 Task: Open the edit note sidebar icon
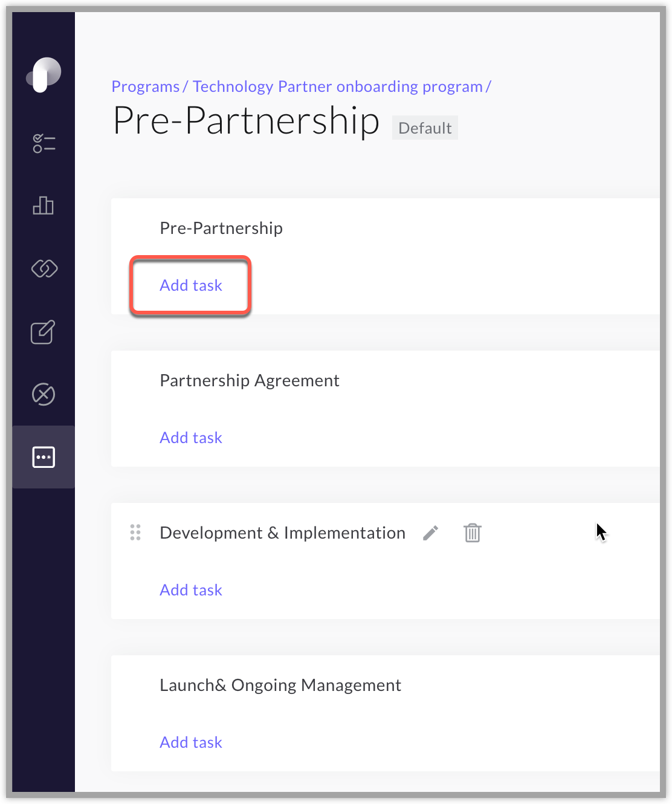tap(43, 332)
